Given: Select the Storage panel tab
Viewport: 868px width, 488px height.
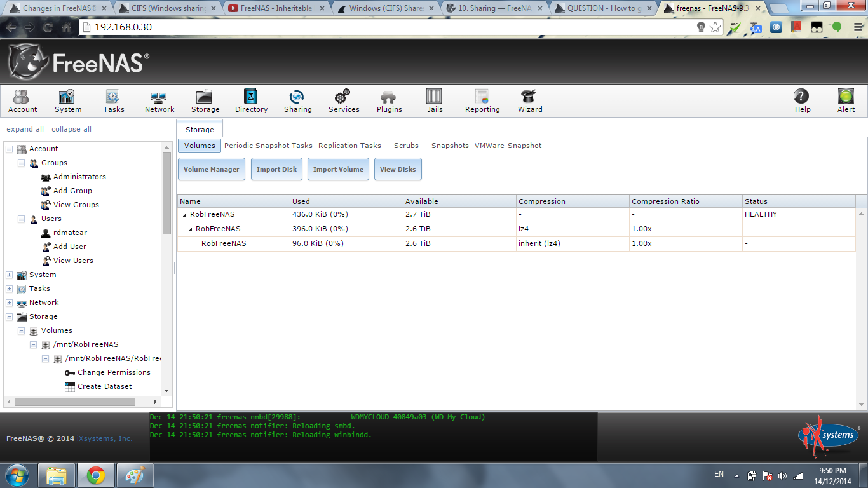Looking at the screenshot, I should 200,129.
